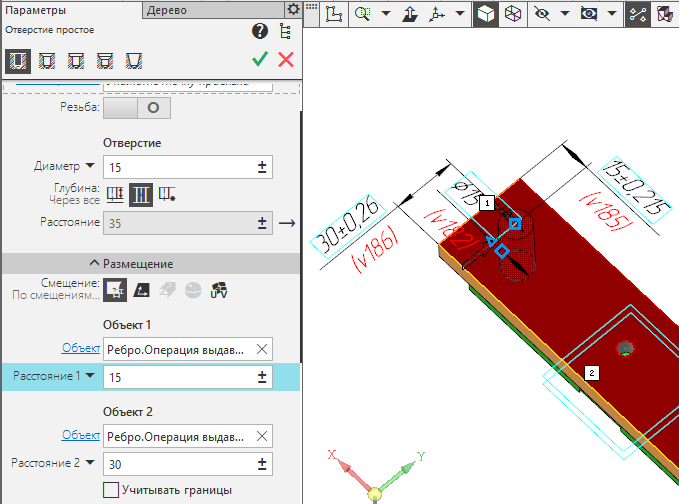The image size is (679, 504).
Task: Click the camera visibility eye icon
Action: (588, 14)
